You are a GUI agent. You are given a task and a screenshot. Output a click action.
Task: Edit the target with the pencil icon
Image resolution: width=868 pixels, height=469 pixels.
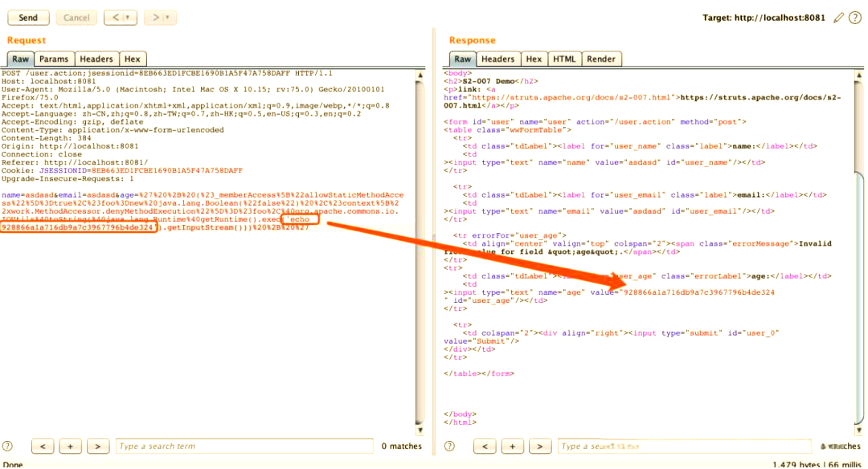pyautogui.click(x=838, y=18)
